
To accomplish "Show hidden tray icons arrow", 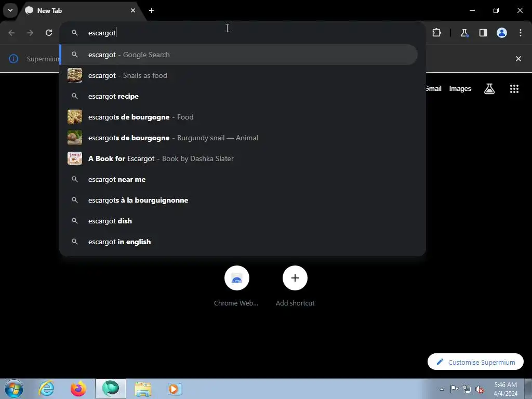I will pos(442,389).
